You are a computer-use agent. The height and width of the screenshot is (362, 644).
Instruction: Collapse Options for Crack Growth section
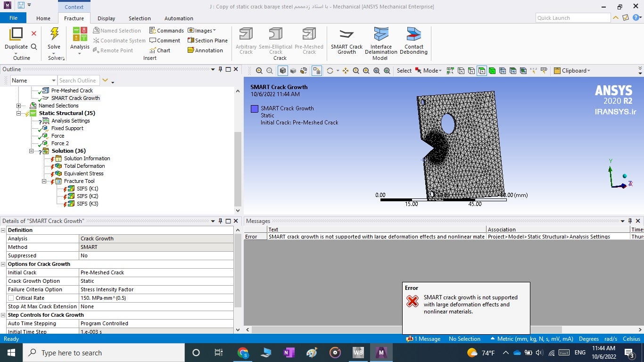click(3, 264)
